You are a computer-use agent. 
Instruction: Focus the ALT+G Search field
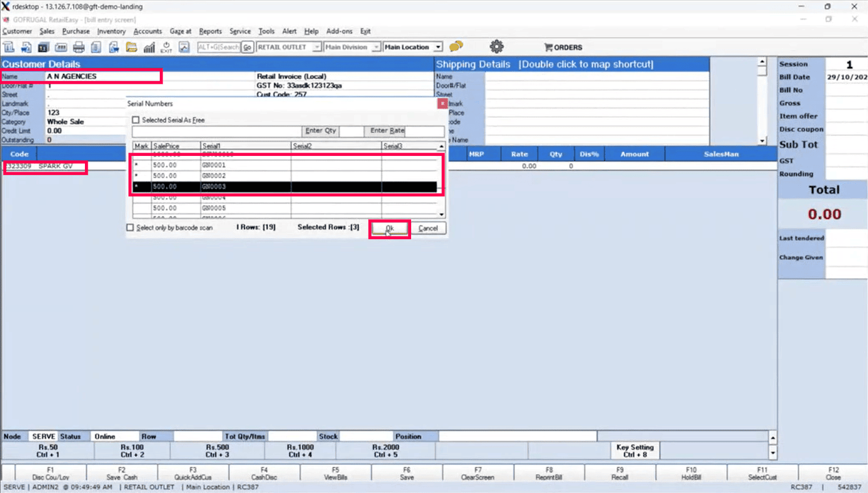click(218, 48)
